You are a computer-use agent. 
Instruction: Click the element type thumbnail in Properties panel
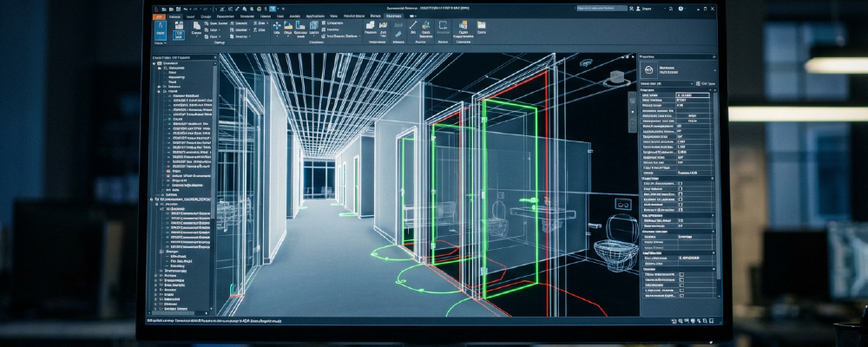(x=649, y=69)
